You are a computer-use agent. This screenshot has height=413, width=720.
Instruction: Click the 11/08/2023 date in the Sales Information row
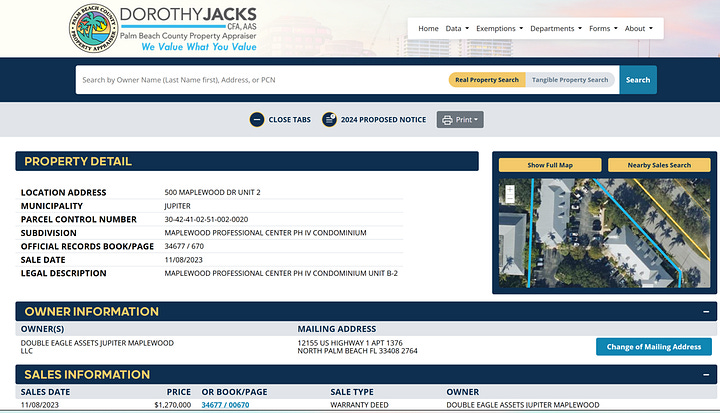39,405
